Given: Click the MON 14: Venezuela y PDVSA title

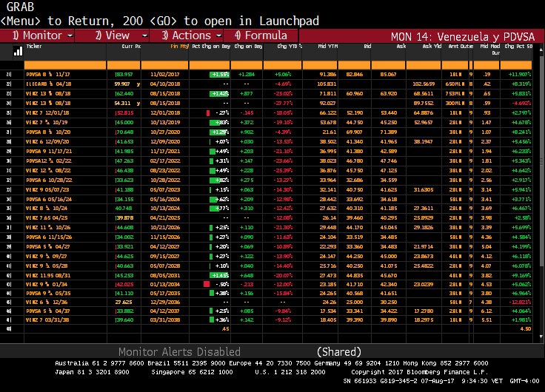Looking at the screenshot, I should pyautogui.click(x=463, y=37).
